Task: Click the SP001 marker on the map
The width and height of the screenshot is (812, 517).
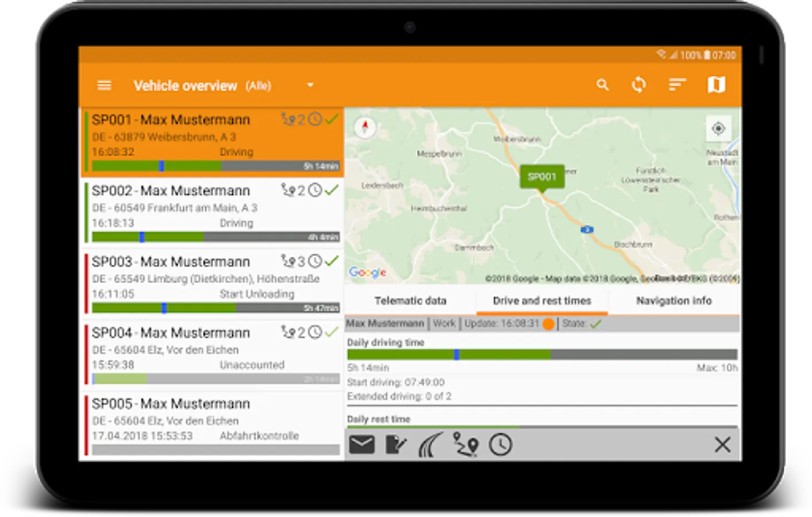Action: click(542, 177)
